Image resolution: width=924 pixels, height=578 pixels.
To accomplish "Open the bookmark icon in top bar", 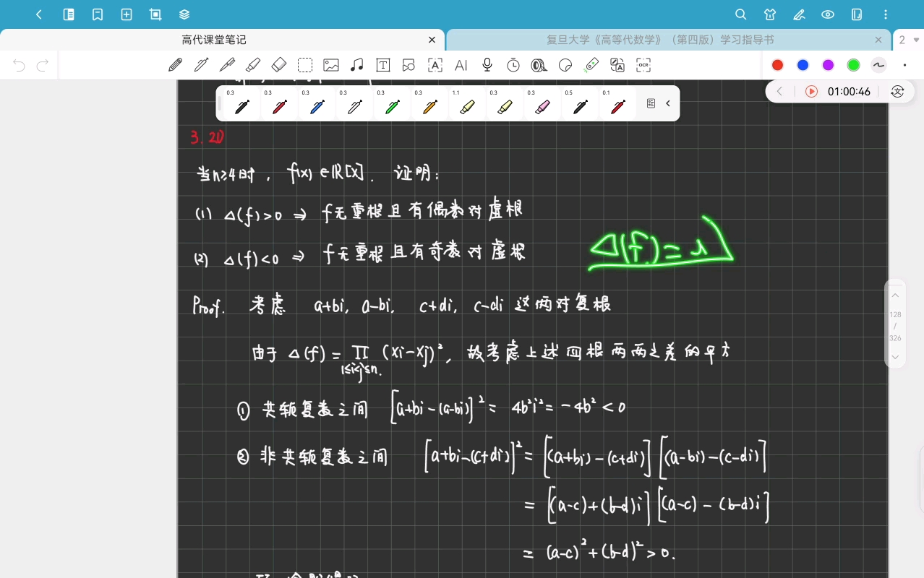I will point(98,14).
